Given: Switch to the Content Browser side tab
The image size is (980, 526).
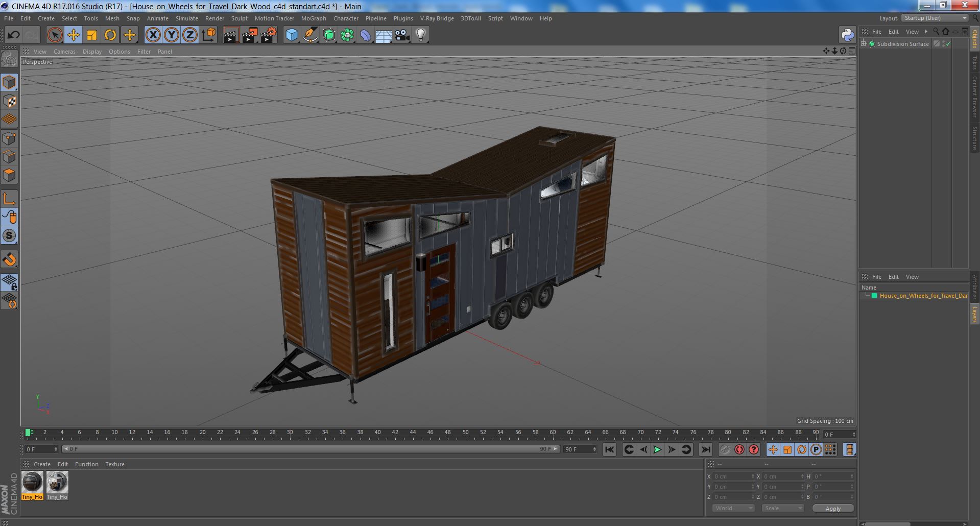Looking at the screenshot, I should coord(974,97).
